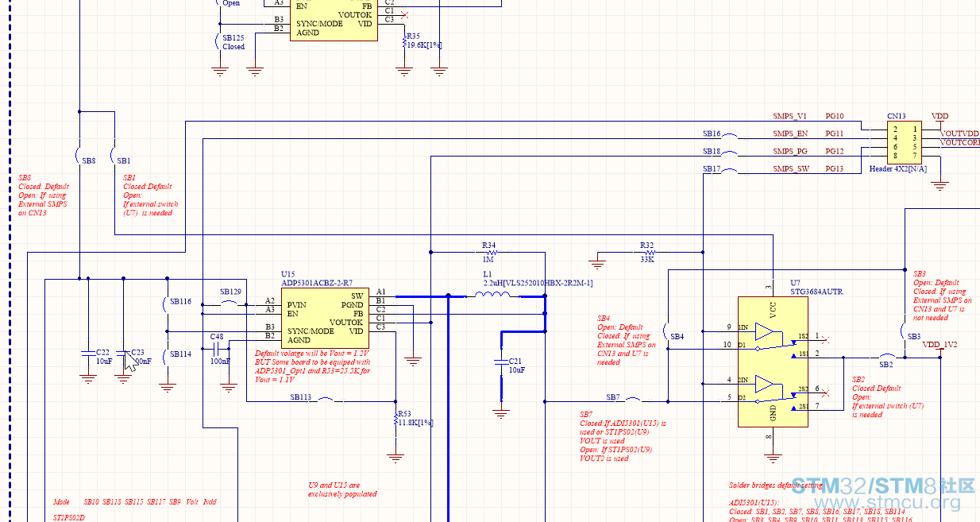Select the CN13 Header 4X2 connector body

point(904,142)
